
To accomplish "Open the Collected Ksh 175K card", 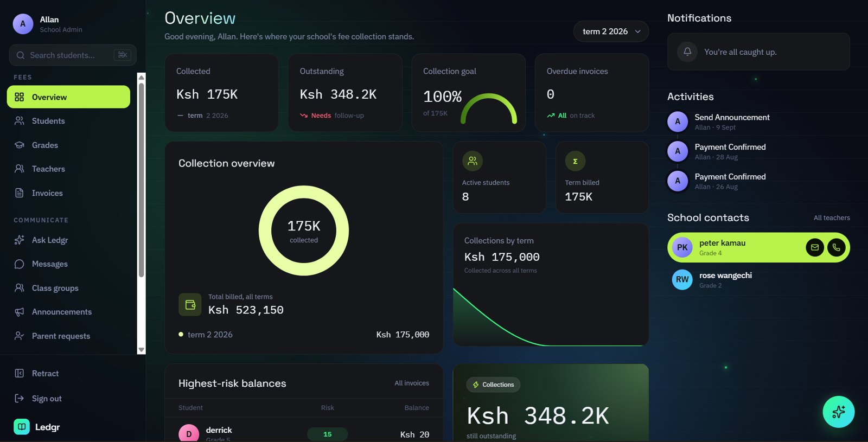I will coord(221,92).
